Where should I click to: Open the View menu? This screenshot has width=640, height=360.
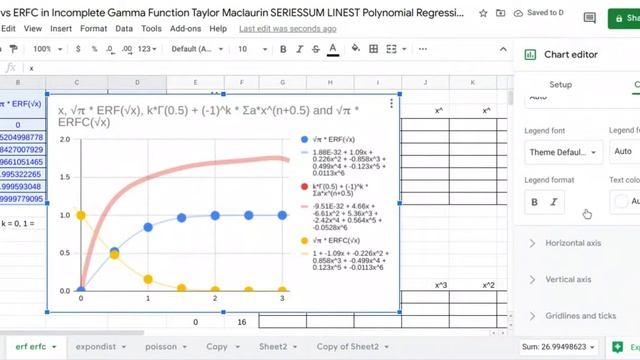coord(33,29)
